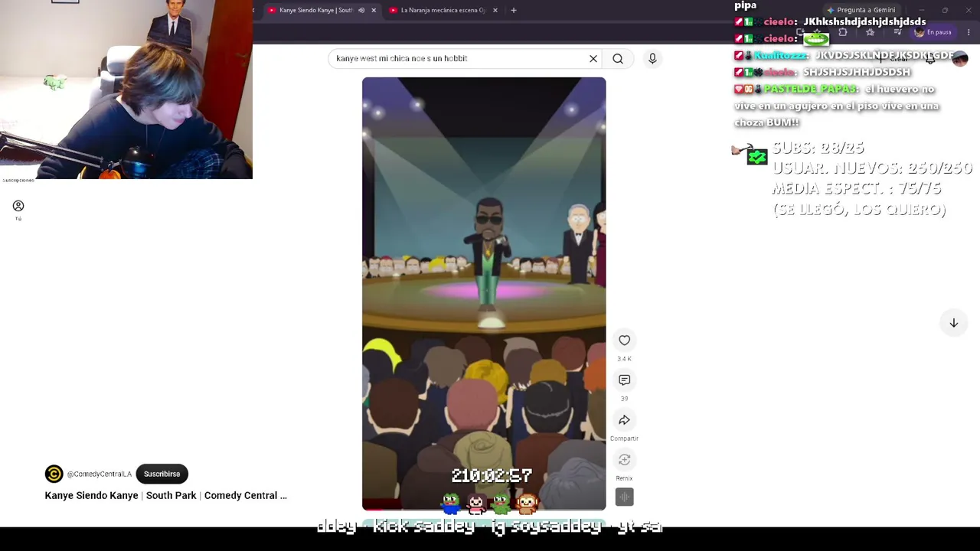Close the 'La Naranja mecánica' browser tab

click(495, 10)
